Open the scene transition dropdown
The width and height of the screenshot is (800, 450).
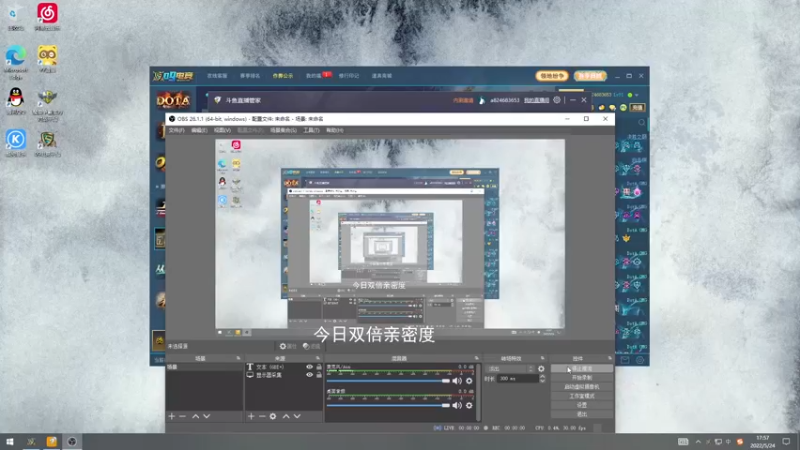511,368
